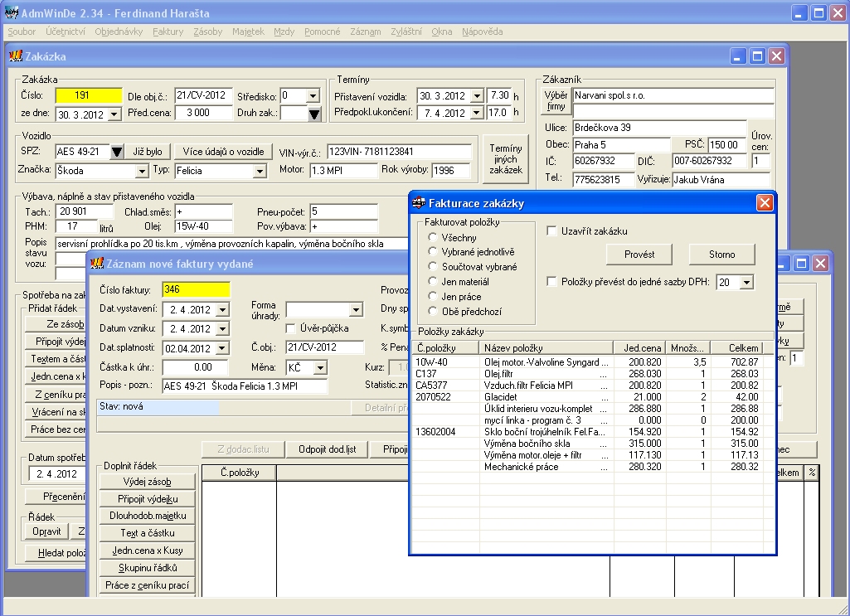This screenshot has width=850, height=616.
Task: Click the AdmWin icon on the main application title bar
Action: (11, 12)
